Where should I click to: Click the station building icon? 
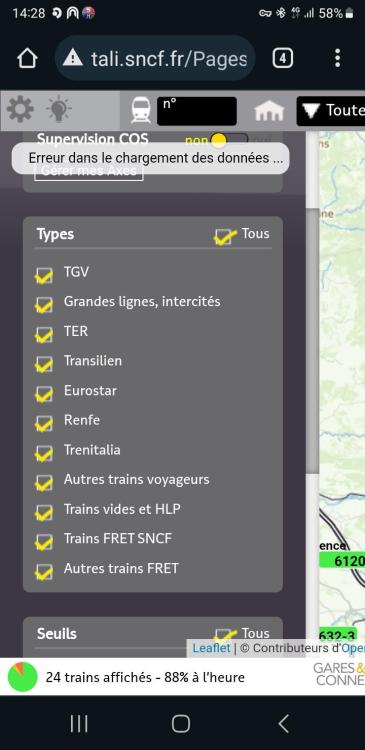(269, 111)
